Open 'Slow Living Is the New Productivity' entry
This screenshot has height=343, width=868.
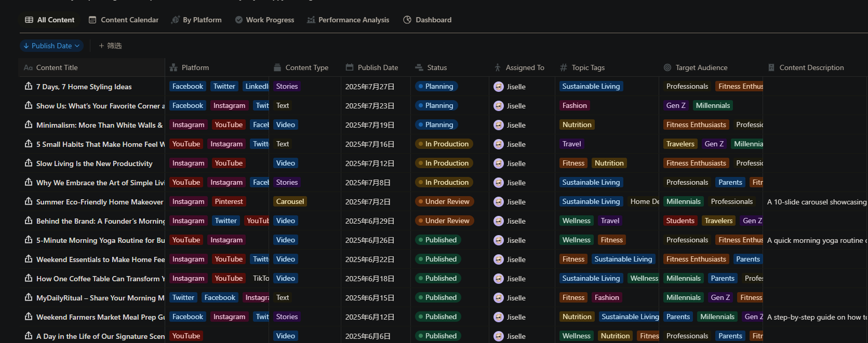94,163
